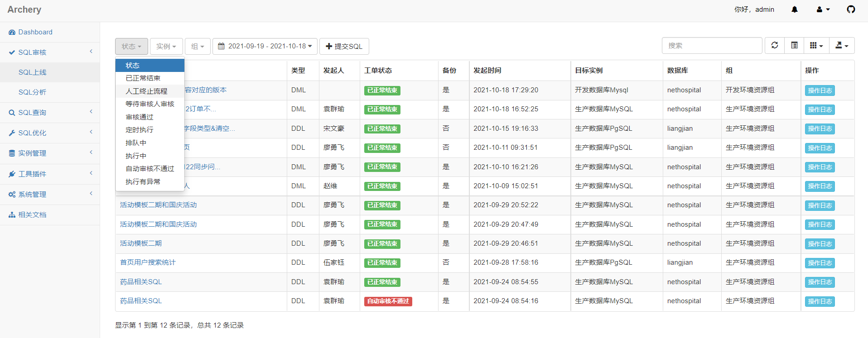
Task: Choose 执行有异常 status option
Action: pos(143,182)
